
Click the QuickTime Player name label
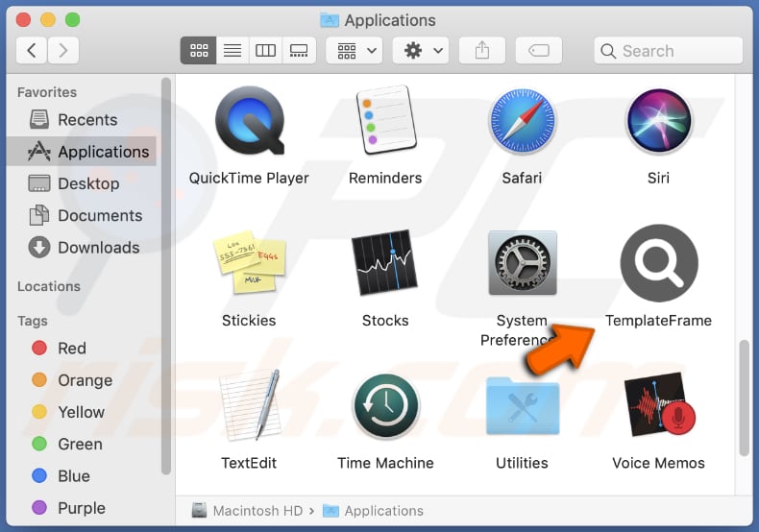click(249, 178)
